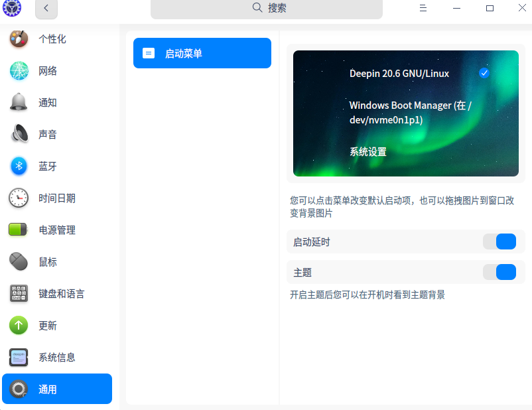532x410 pixels.
Task: Select 通用 in the sidebar
Action: click(x=57, y=389)
